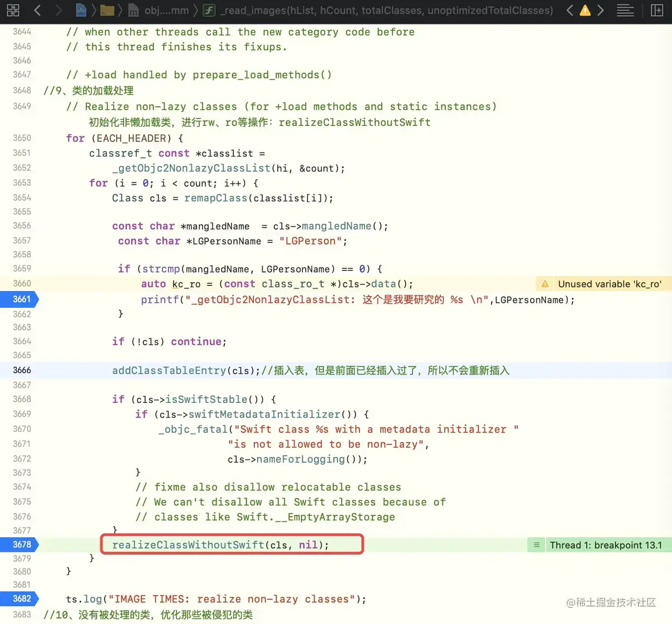This screenshot has height=624, width=672.
Task: Click addClassTableEntry(cls) on line 3666
Action: 186,370
